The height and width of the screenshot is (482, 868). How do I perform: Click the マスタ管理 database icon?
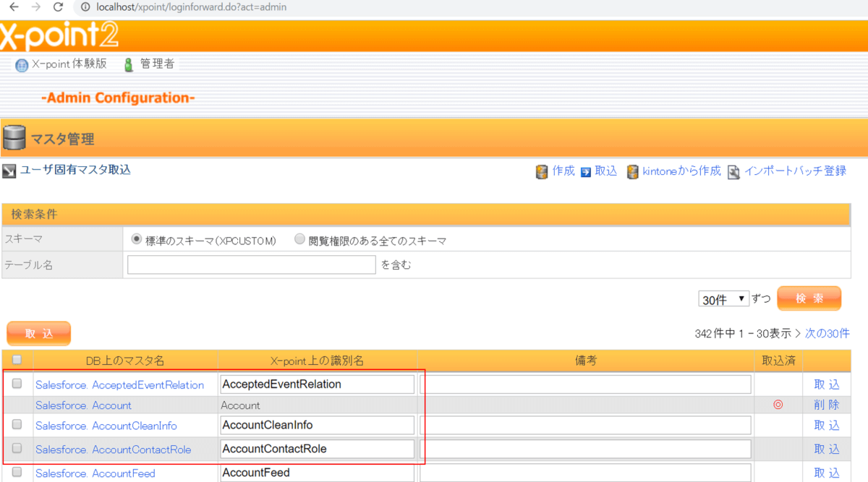pos(14,137)
